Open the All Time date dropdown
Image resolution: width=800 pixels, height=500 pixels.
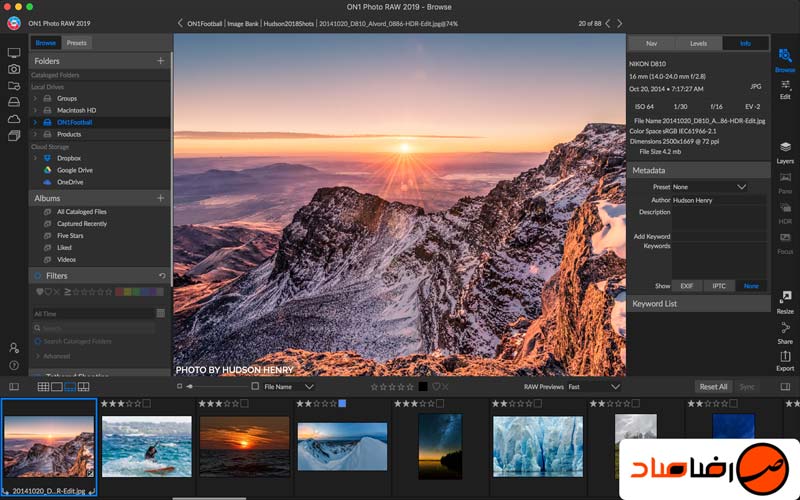tap(93, 313)
